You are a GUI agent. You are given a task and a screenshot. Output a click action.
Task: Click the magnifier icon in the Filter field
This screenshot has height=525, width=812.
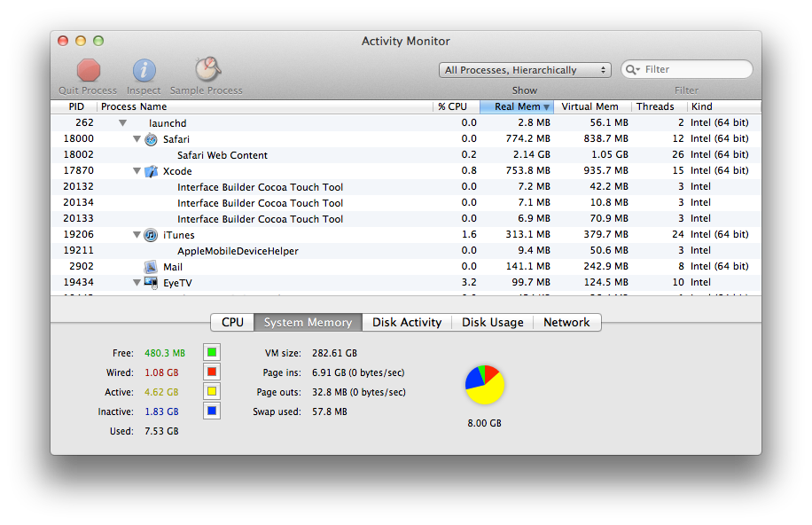(x=632, y=69)
